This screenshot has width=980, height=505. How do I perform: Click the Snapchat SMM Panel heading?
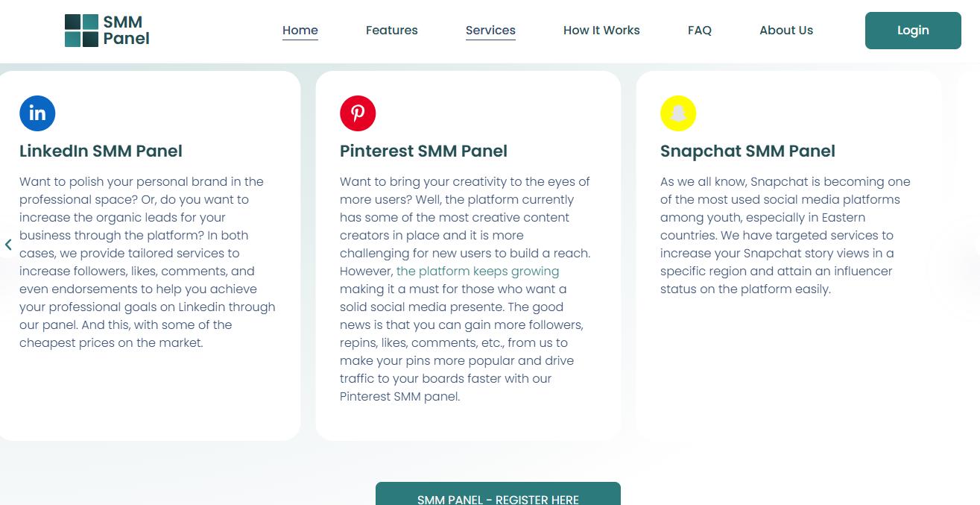click(747, 151)
